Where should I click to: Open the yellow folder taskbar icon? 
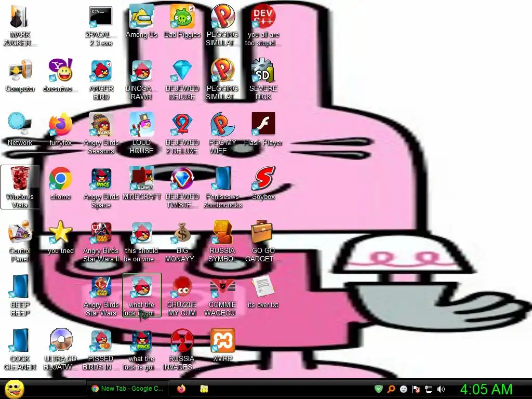click(204, 389)
